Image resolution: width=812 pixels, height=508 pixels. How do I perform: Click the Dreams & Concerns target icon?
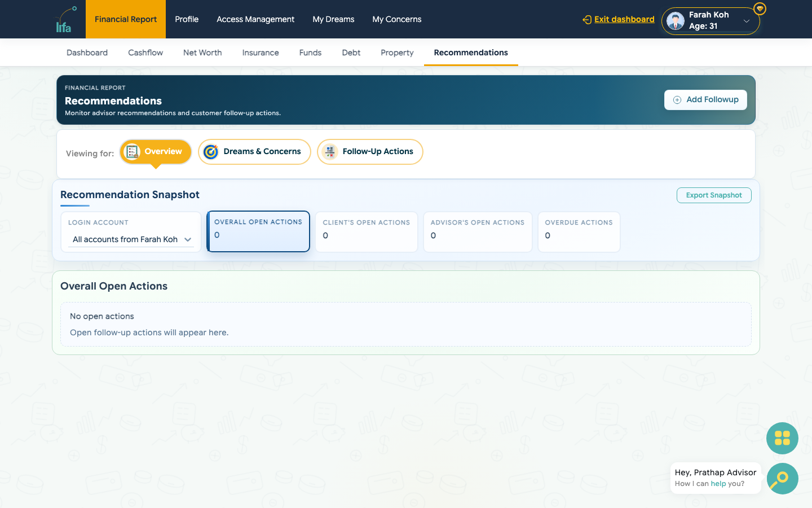tap(211, 152)
